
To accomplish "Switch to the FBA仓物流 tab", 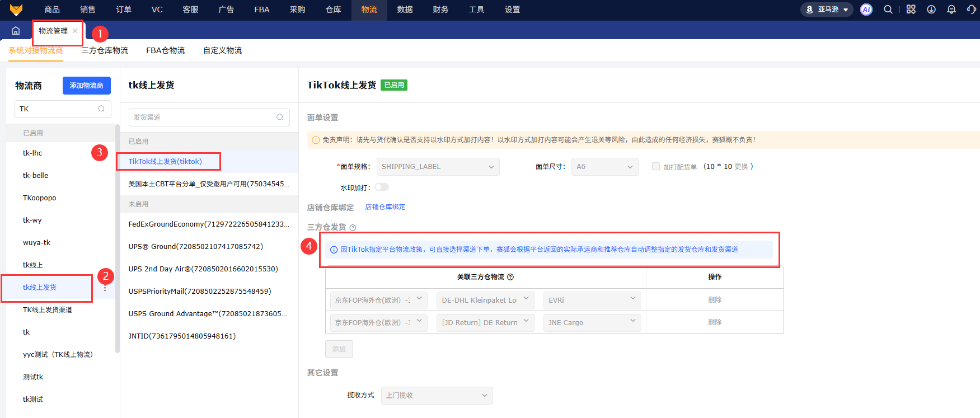I will [165, 50].
